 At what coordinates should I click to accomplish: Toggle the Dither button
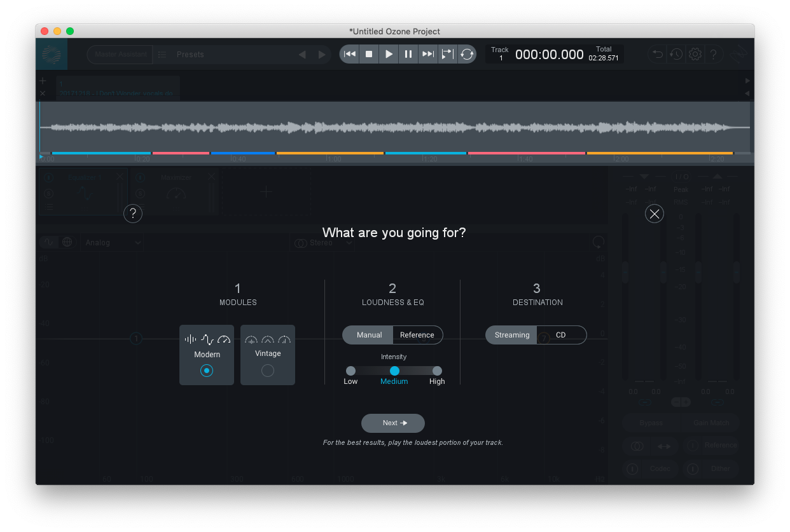coord(712,469)
